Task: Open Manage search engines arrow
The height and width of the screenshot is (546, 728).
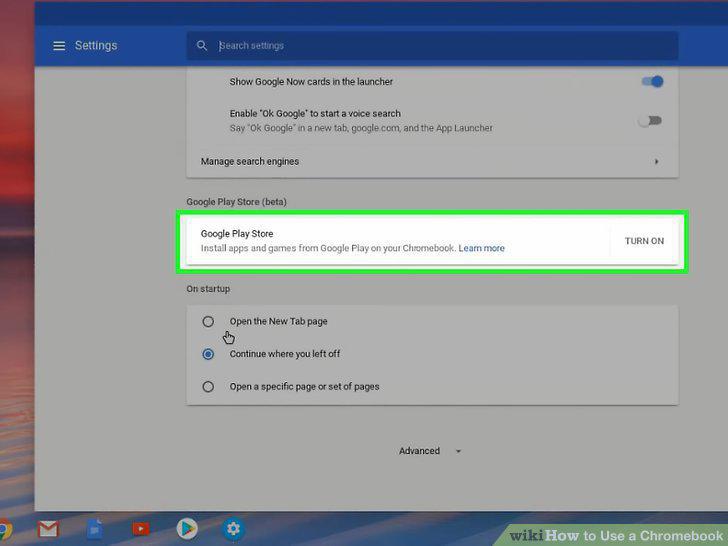Action: (656, 162)
